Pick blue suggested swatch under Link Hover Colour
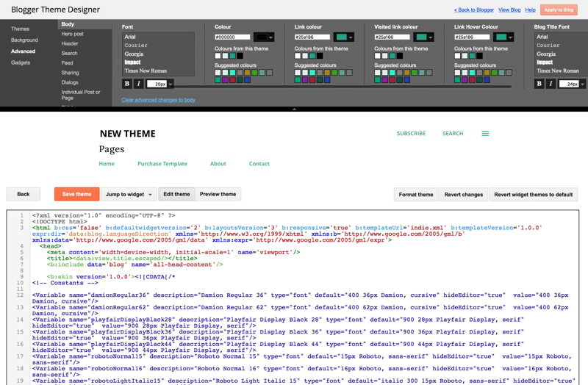The width and height of the screenshot is (588, 385). point(487,80)
